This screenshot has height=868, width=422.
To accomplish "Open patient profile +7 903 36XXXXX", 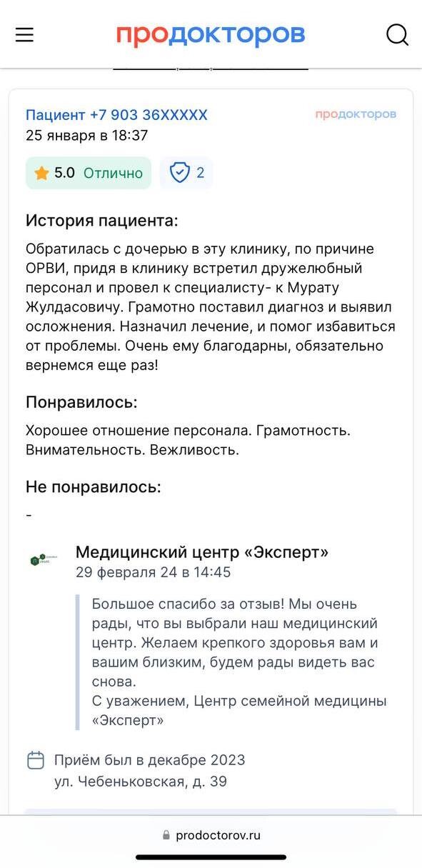I will tap(116, 115).
